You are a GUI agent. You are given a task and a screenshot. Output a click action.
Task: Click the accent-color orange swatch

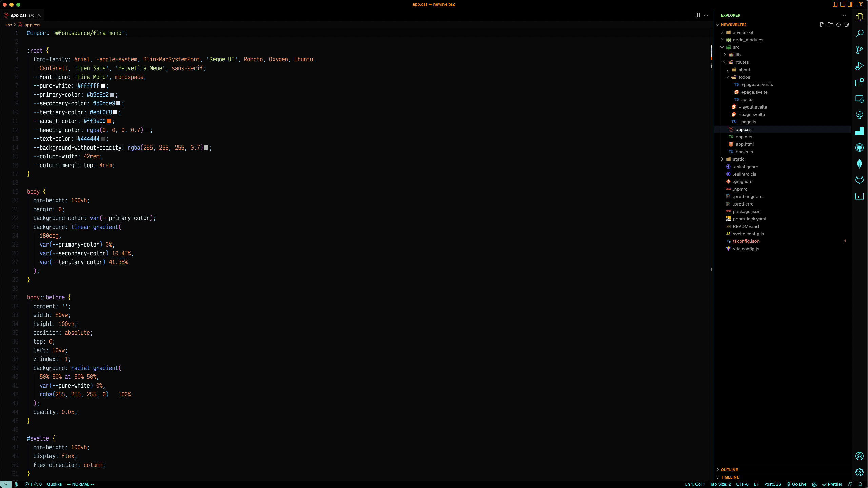click(109, 121)
